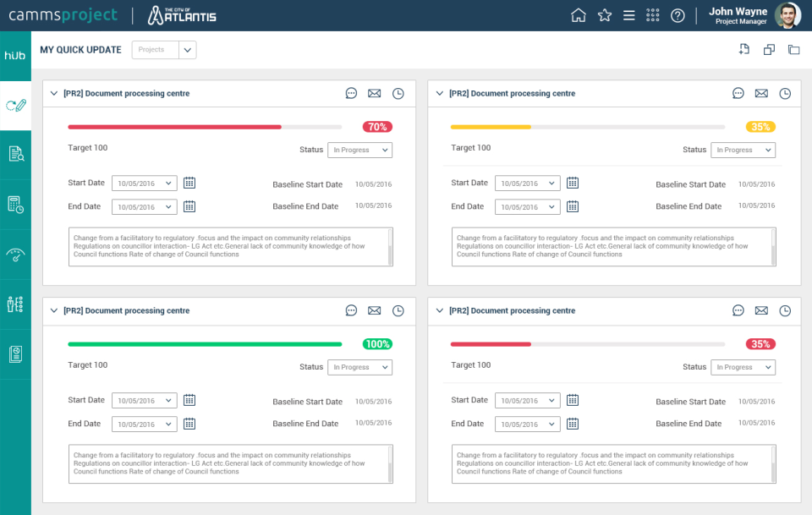Open the Start Date calendar on the 100% card

(x=189, y=400)
